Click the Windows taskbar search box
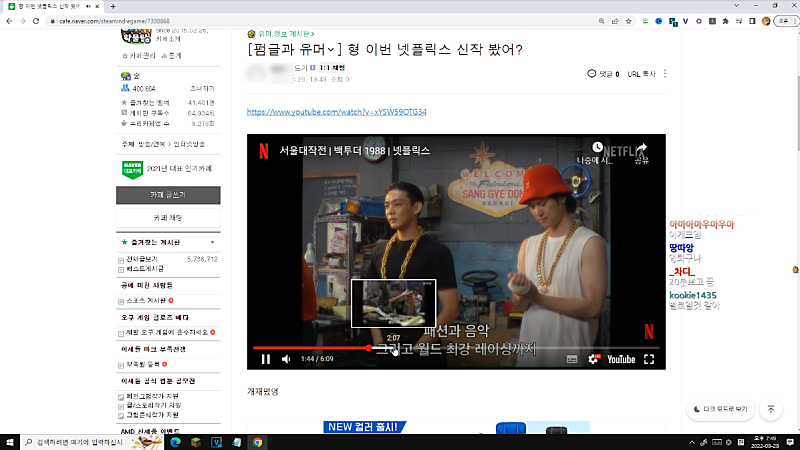Viewport: 800px width, 450px height. [92, 442]
